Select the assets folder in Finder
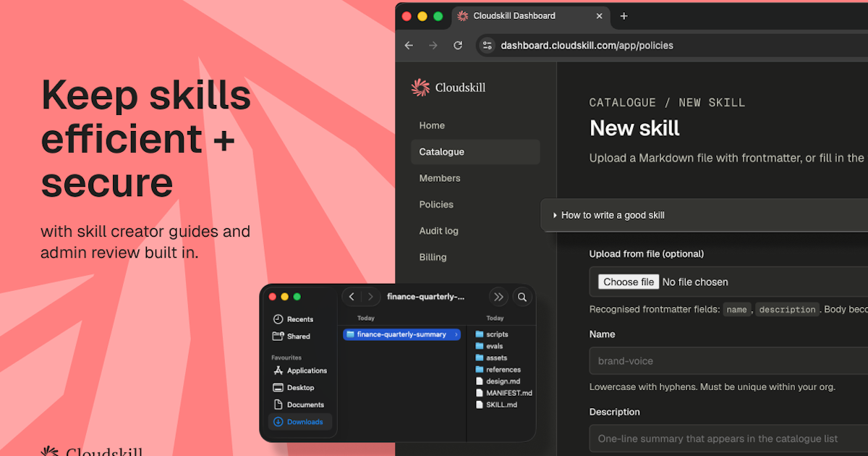The width and height of the screenshot is (868, 456). click(x=492, y=358)
